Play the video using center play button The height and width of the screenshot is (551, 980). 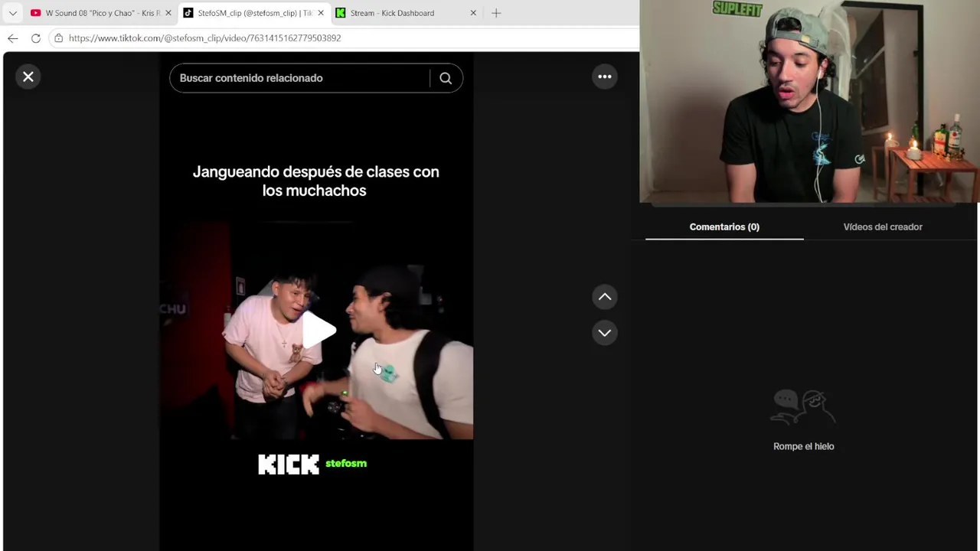click(x=318, y=331)
